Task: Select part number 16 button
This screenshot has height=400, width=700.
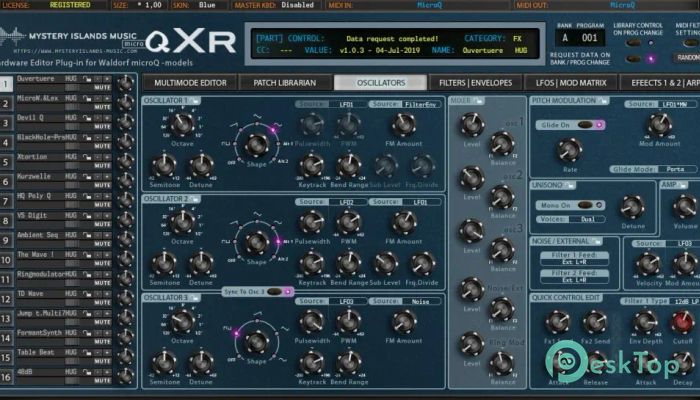Action: tap(6, 377)
